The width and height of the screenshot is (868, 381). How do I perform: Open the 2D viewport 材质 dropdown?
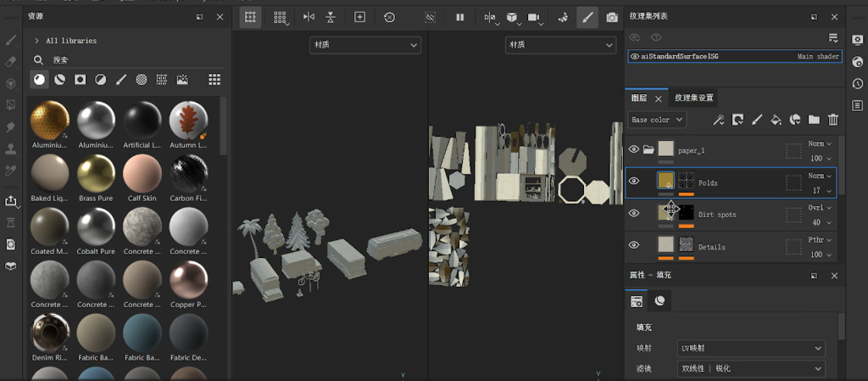point(561,46)
